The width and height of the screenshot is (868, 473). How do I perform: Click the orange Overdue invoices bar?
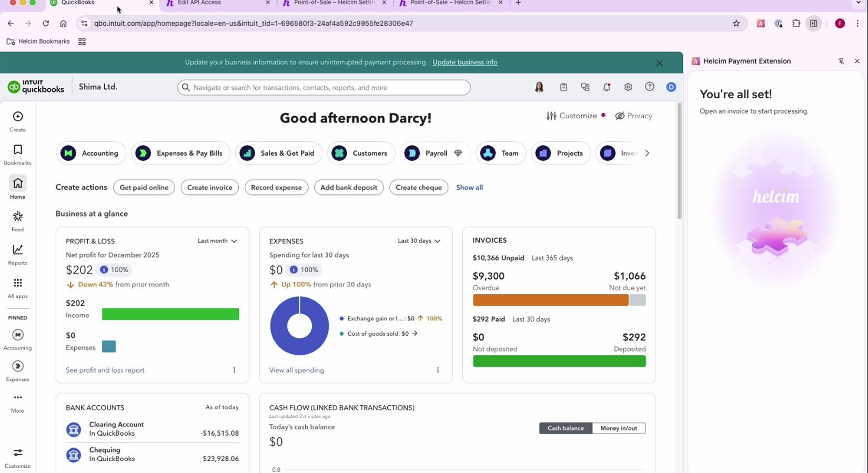[x=550, y=300]
